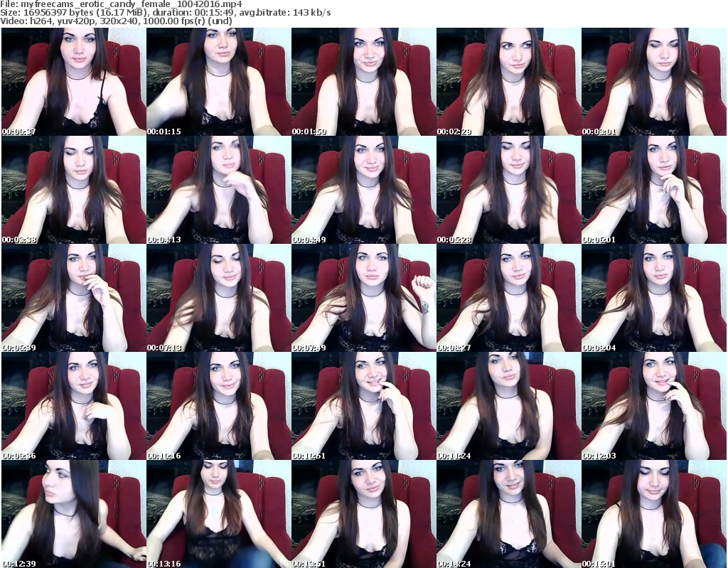This screenshot has height=568, width=728.
Task: Select the thumbnail timestamped 00:01:15
Action: [x=219, y=82]
